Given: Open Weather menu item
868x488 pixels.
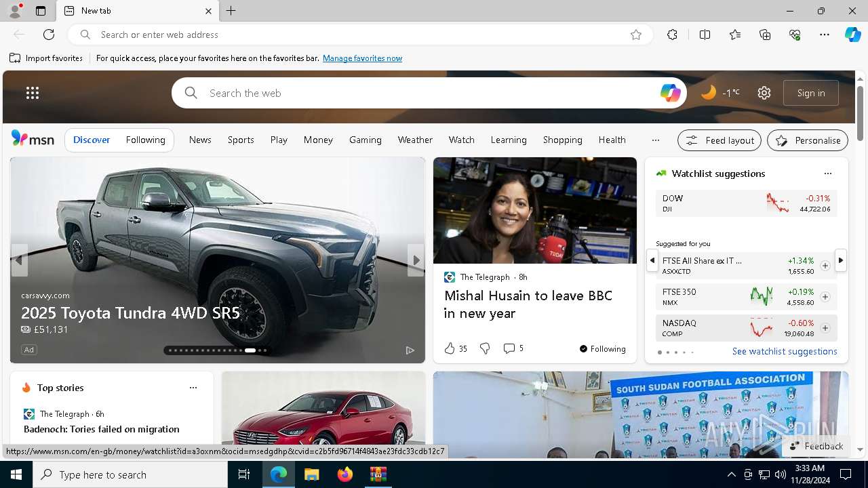Looking at the screenshot, I should tap(415, 140).
